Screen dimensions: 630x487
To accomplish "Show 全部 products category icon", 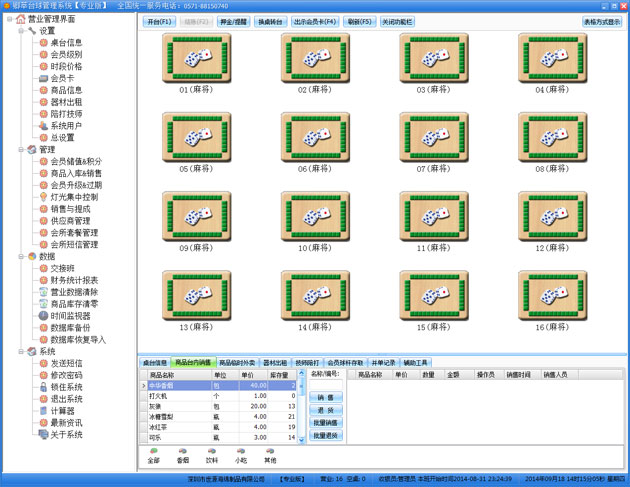I will (x=153, y=452).
